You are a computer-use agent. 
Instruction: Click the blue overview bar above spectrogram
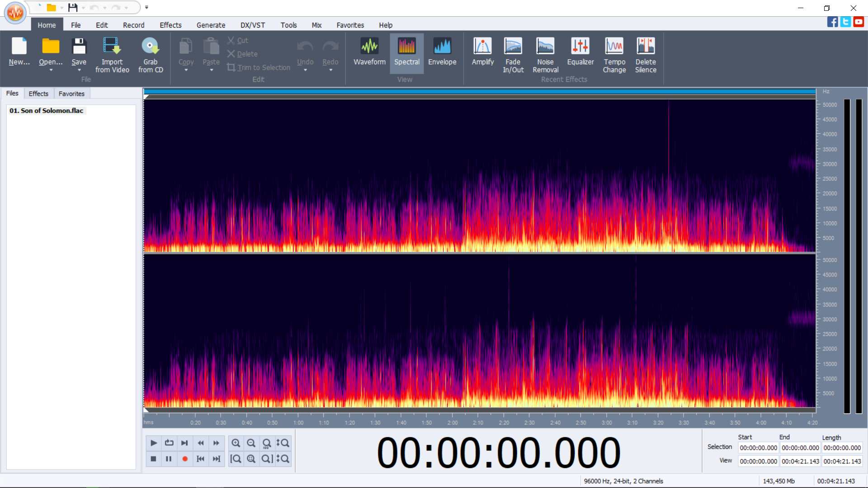480,92
